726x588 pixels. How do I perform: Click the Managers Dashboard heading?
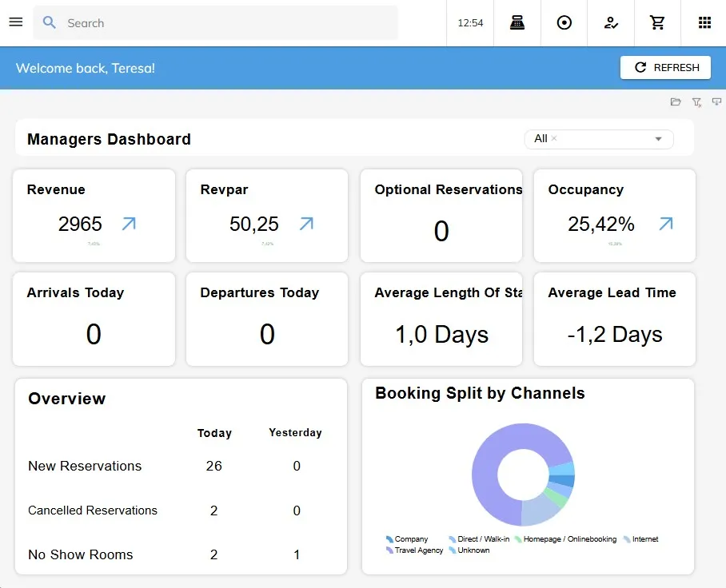109,139
